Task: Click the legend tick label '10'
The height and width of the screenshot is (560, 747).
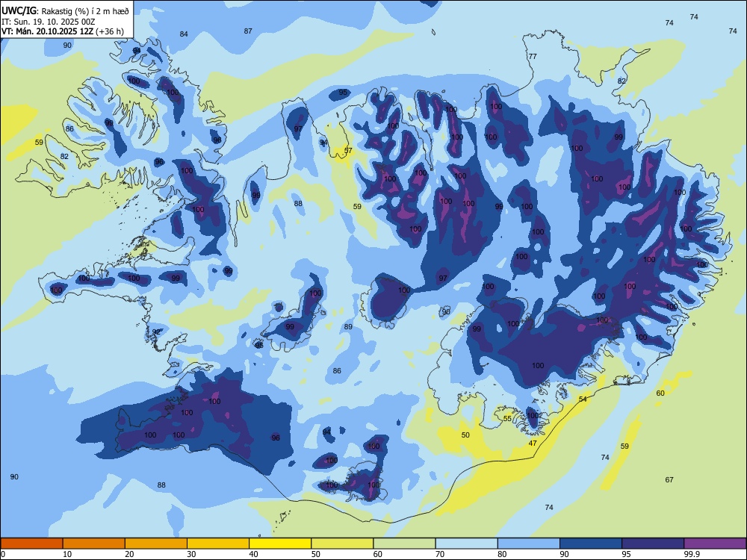Action: [67, 554]
